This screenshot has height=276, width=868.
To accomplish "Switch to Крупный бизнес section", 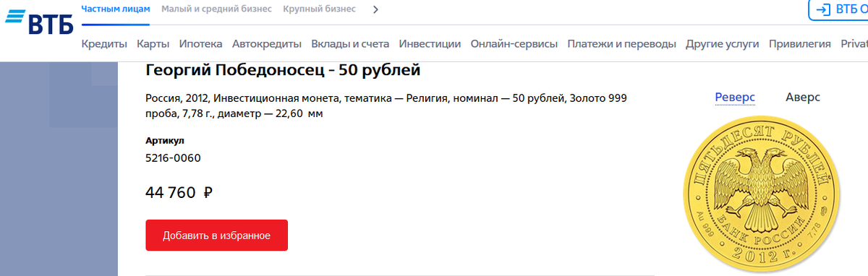I will [x=319, y=9].
